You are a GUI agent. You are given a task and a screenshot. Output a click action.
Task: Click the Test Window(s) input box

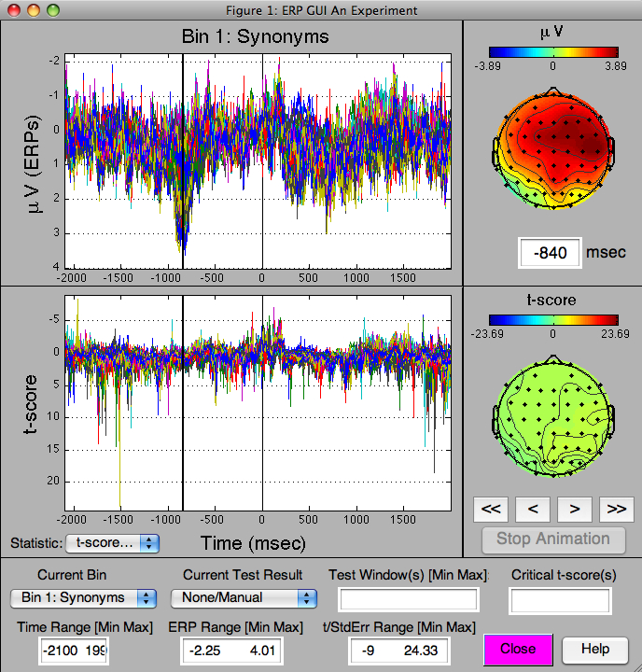tap(409, 599)
